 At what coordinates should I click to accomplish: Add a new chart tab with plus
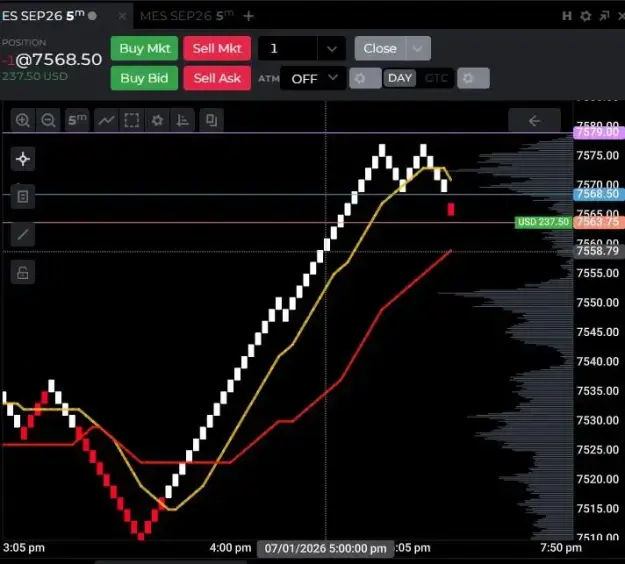pos(248,16)
